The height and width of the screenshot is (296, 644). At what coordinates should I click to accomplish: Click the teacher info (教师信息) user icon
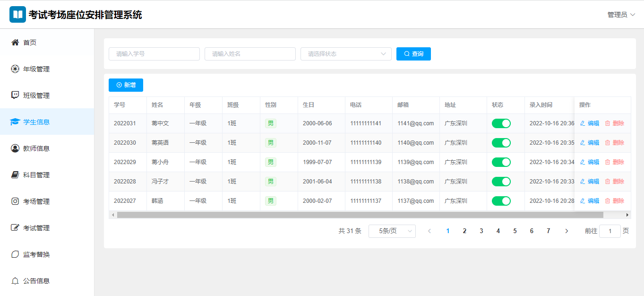pos(15,148)
